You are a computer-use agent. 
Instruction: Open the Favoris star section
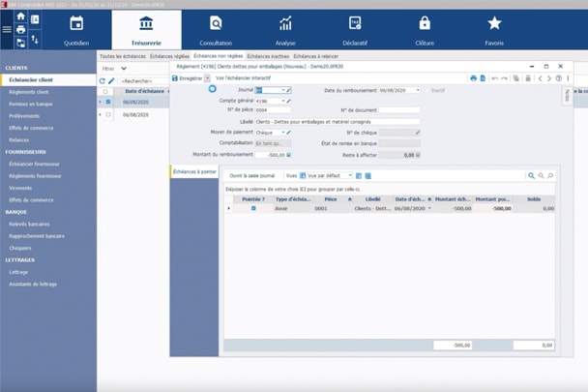pyautogui.click(x=494, y=29)
